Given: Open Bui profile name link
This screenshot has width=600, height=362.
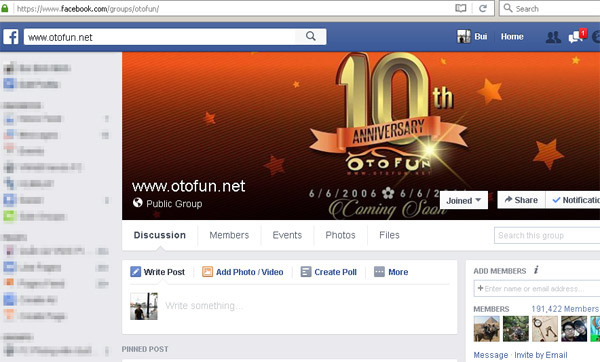Looking at the screenshot, I should 481,36.
